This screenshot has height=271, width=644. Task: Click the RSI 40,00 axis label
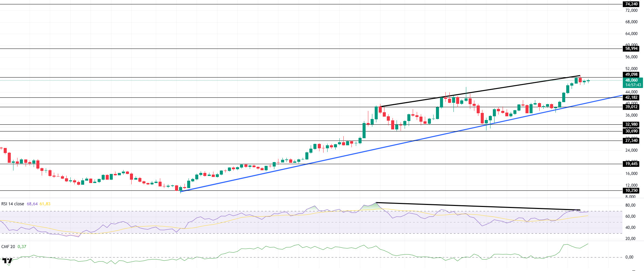pyautogui.click(x=630, y=228)
